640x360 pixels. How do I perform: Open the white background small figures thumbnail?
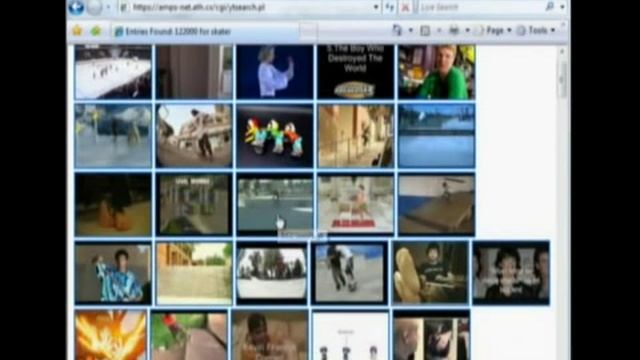click(351, 335)
